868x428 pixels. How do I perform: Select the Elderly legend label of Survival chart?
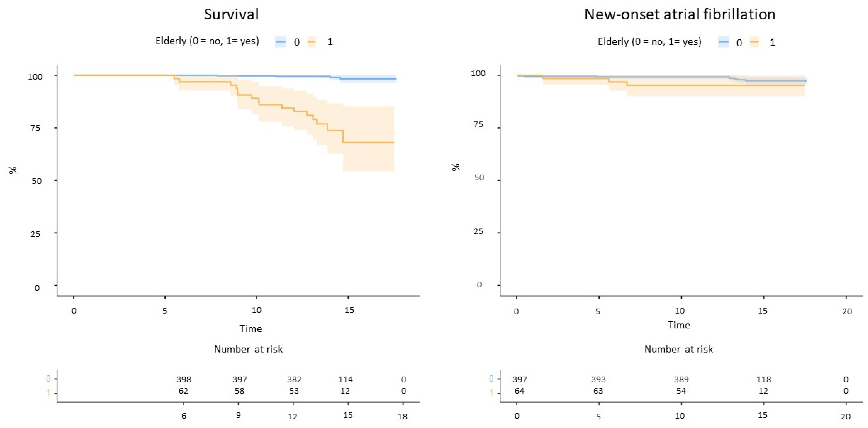pyautogui.click(x=207, y=41)
